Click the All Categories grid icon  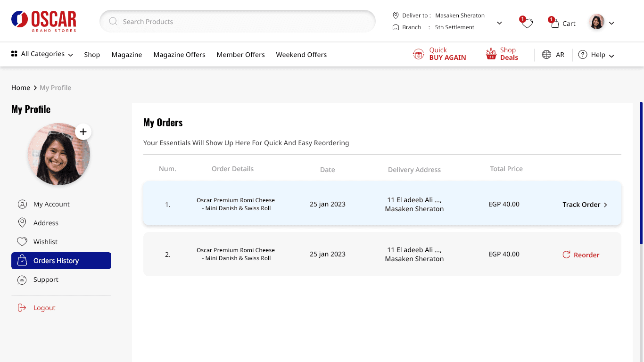click(15, 54)
